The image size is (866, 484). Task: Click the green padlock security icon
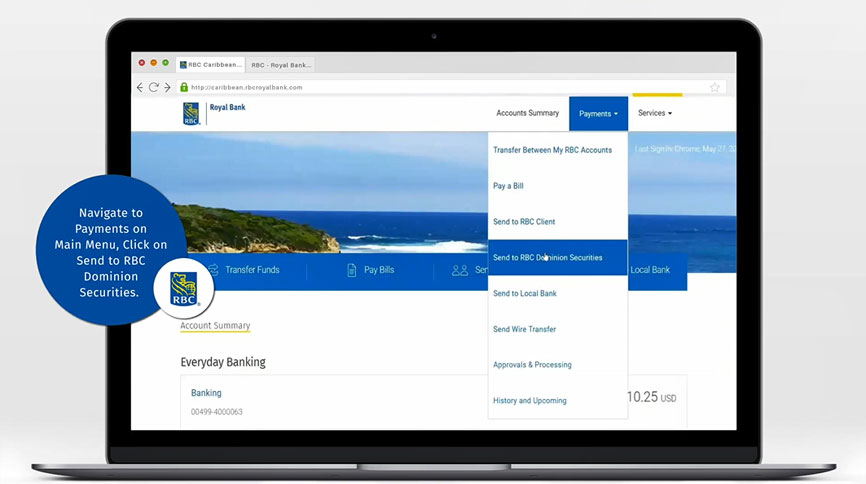coord(184,87)
